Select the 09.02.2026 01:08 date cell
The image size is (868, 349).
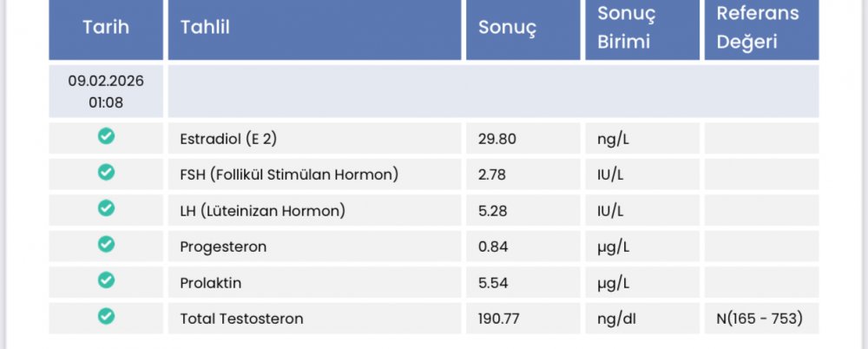106,91
